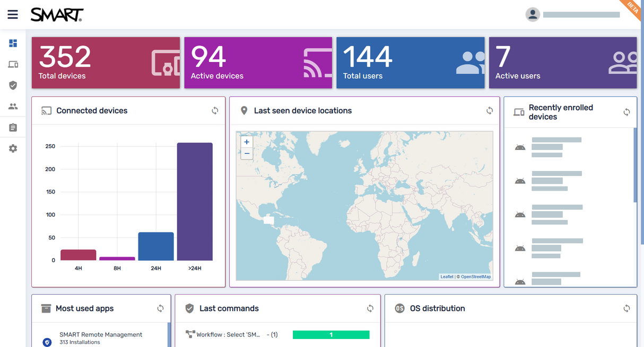Open the clipboard reports icon in sidebar
The width and height of the screenshot is (644, 347).
[13, 128]
